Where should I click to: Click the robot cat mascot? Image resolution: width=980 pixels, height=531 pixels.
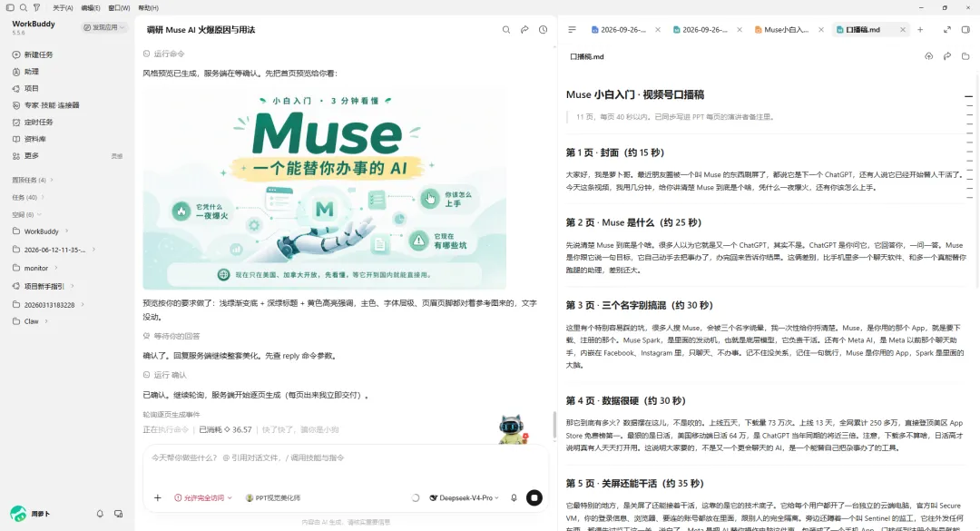513,429
